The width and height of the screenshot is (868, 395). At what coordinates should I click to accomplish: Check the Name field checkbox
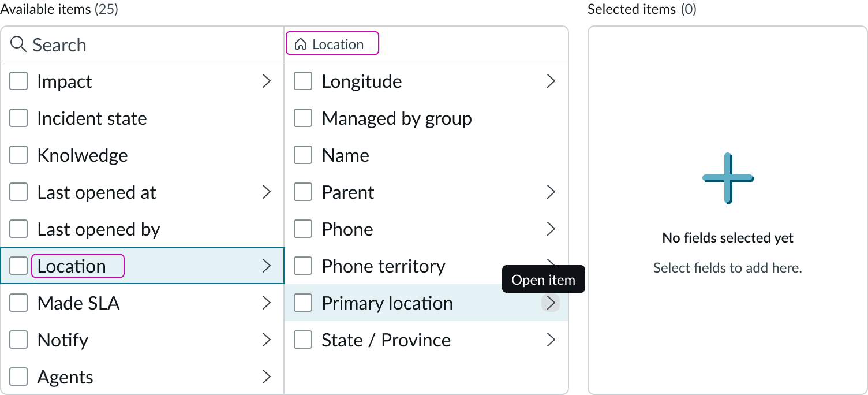303,155
